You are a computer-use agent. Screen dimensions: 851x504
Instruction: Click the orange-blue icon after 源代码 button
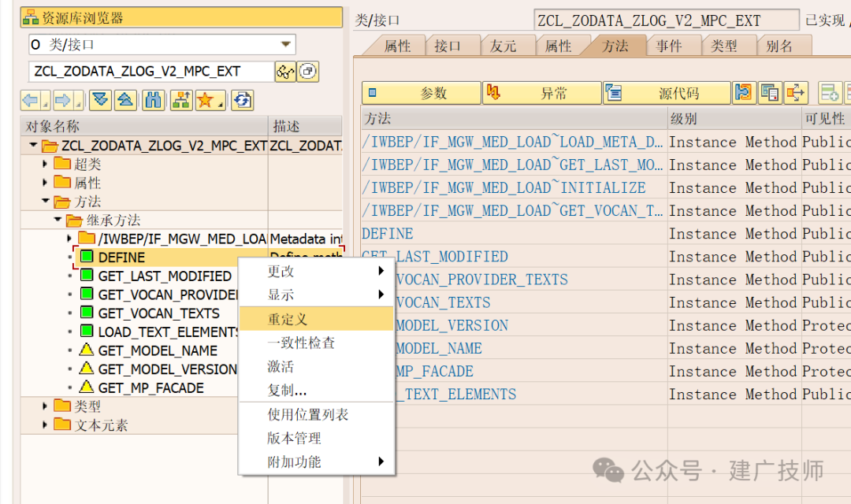pyautogui.click(x=744, y=93)
